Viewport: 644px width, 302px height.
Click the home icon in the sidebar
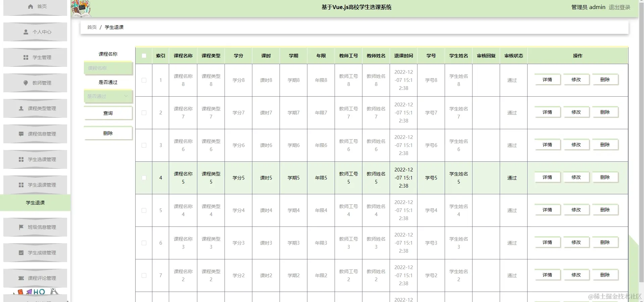31,6
